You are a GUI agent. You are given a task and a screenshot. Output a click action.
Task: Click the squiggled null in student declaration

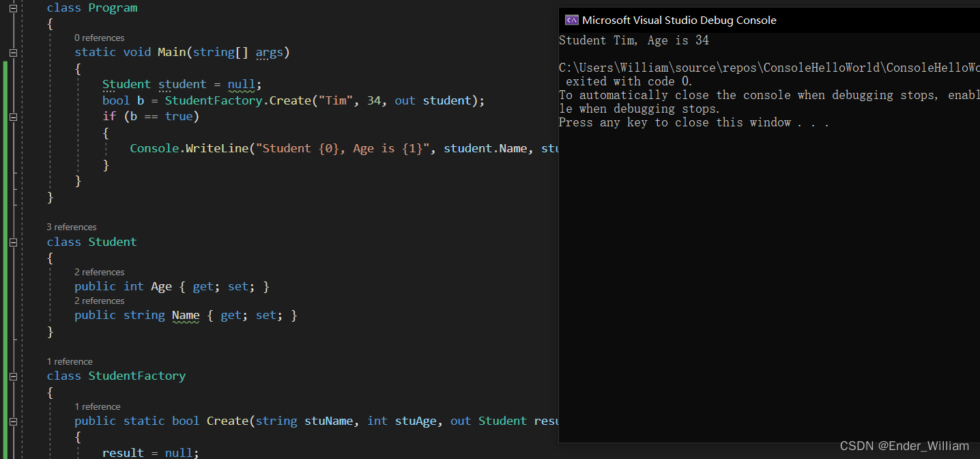coord(241,85)
